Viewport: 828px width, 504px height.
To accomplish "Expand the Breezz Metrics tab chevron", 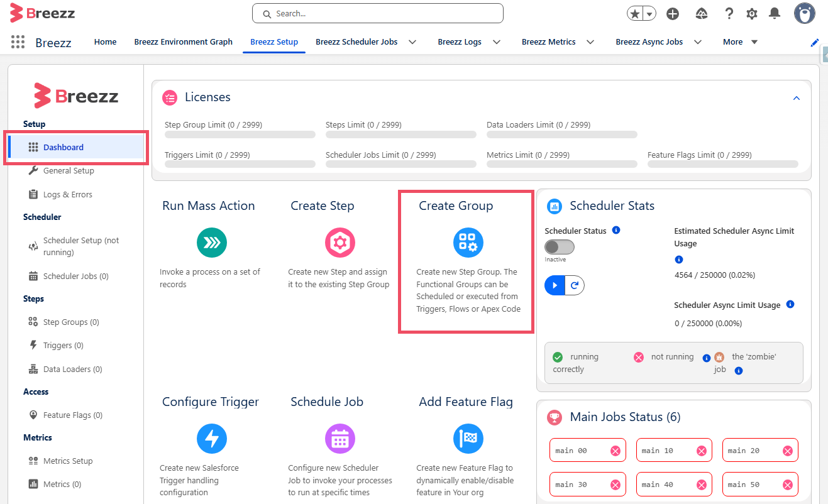I will coord(590,42).
